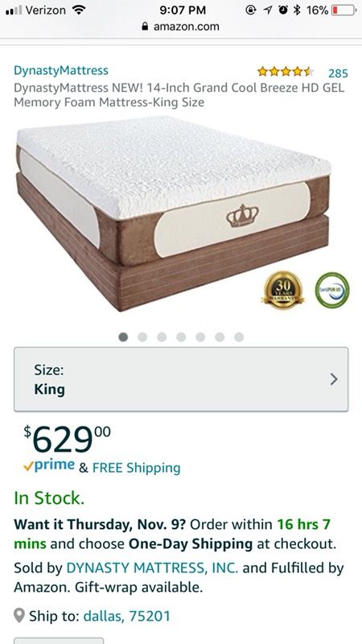This screenshot has width=362, height=644.
Task: Tap the alarm clock status icon
Action: (283, 10)
